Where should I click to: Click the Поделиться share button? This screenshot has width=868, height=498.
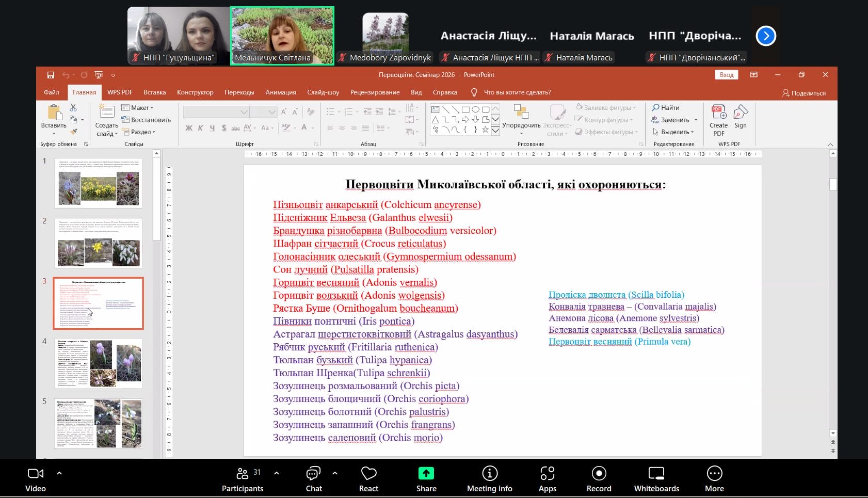tap(803, 93)
